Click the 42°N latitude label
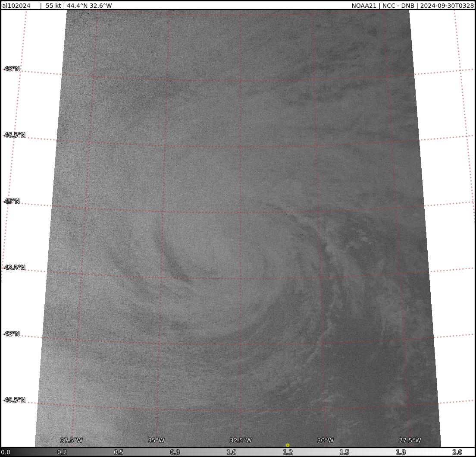This screenshot has height=457, width=476. [12, 334]
